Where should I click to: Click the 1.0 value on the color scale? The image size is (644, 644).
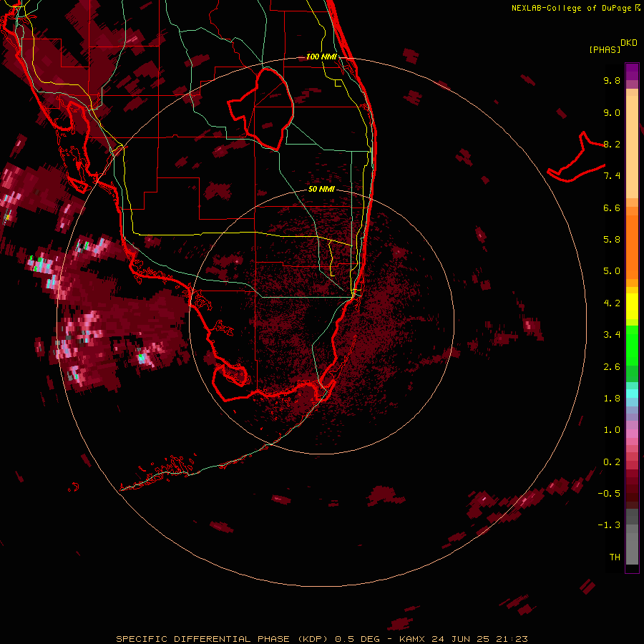[612, 430]
